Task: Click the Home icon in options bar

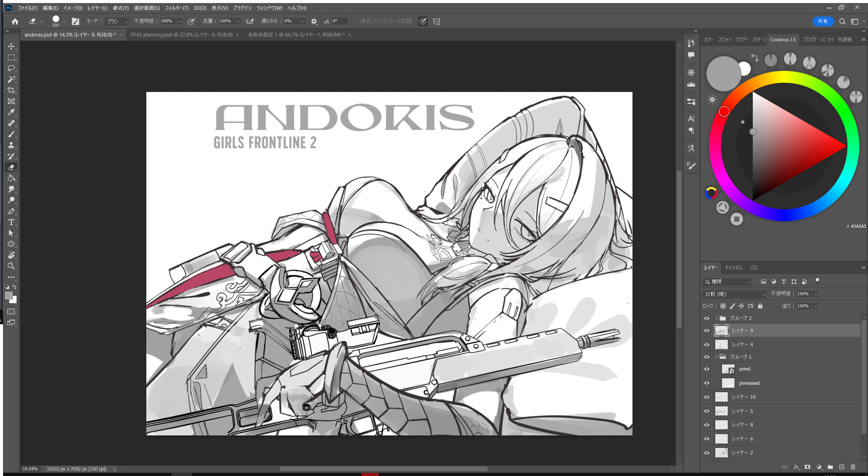Action: (15, 21)
